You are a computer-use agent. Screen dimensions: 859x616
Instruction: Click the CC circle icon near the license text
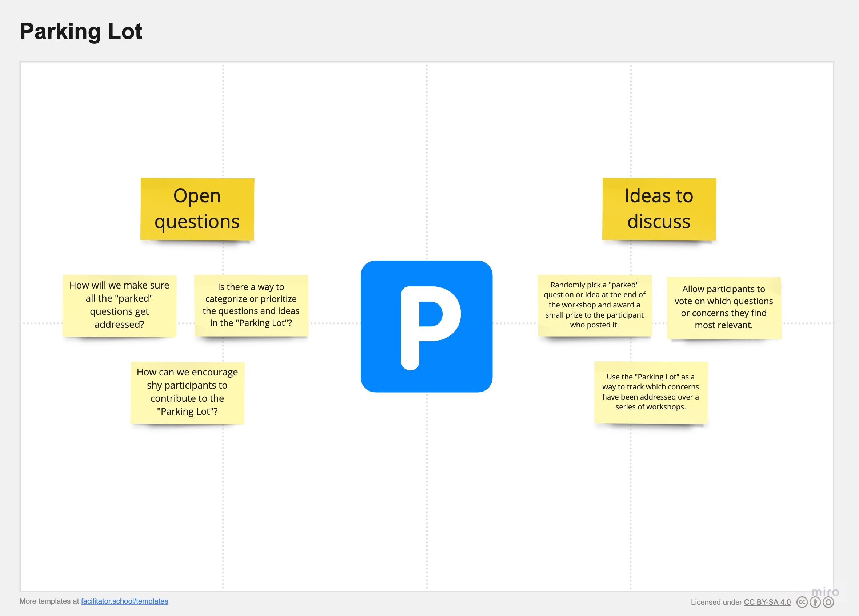pyautogui.click(x=803, y=603)
